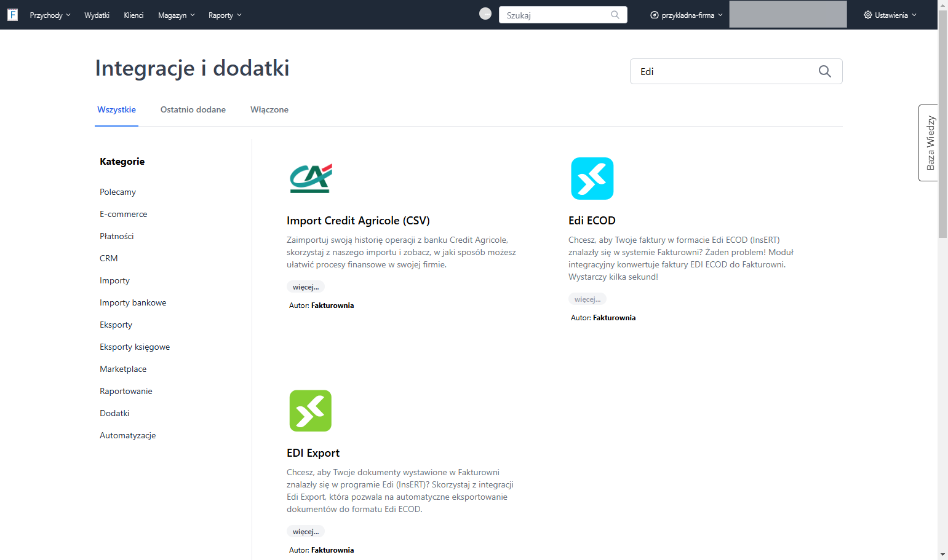Viewport: 948px width, 560px height.
Task: Select the CRM category
Action: pyautogui.click(x=109, y=258)
